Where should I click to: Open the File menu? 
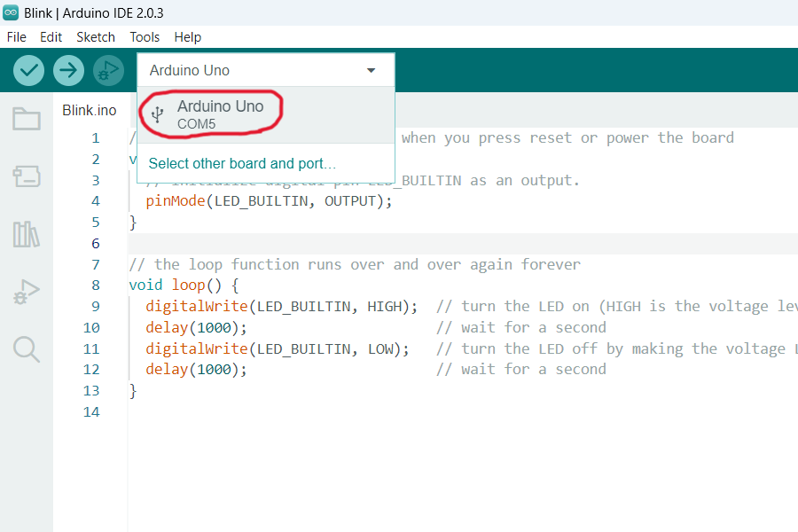tap(16, 37)
